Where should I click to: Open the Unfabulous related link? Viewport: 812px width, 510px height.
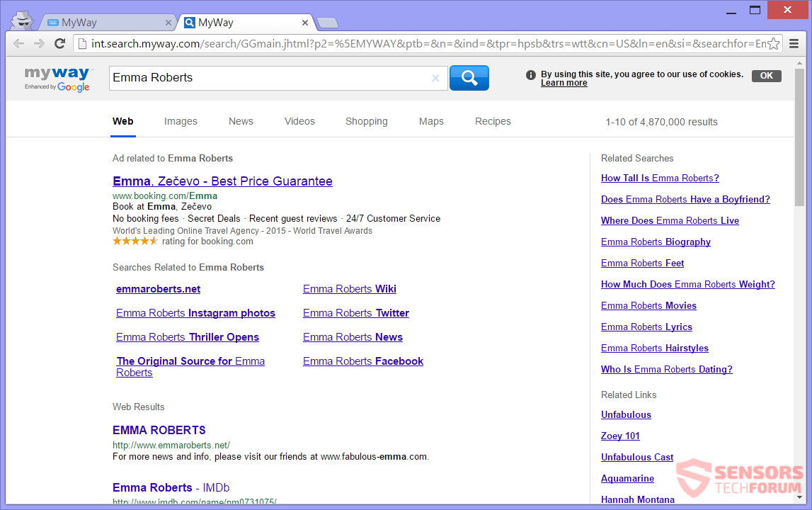pos(626,414)
